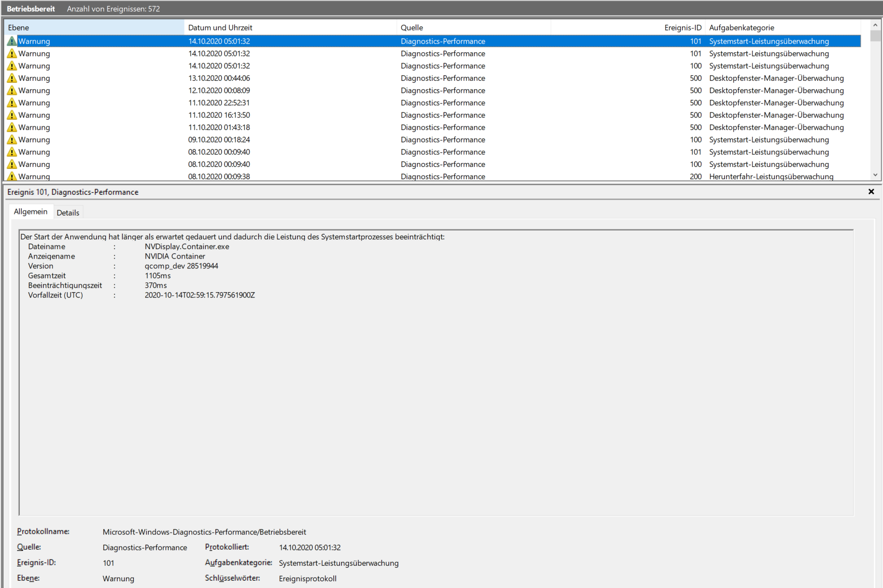Image resolution: width=883 pixels, height=588 pixels.
Task: Click warning icon on the 11.10.2020 22:52:31 row
Action: coord(11,103)
